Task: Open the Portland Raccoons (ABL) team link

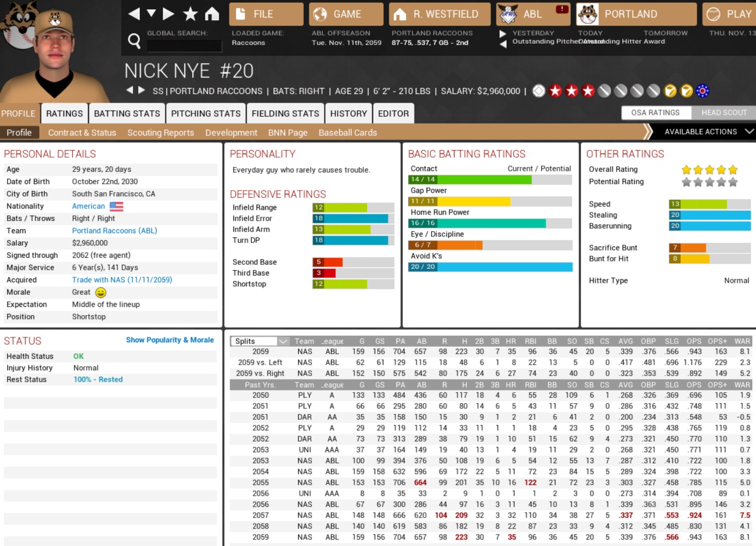Action: (114, 231)
